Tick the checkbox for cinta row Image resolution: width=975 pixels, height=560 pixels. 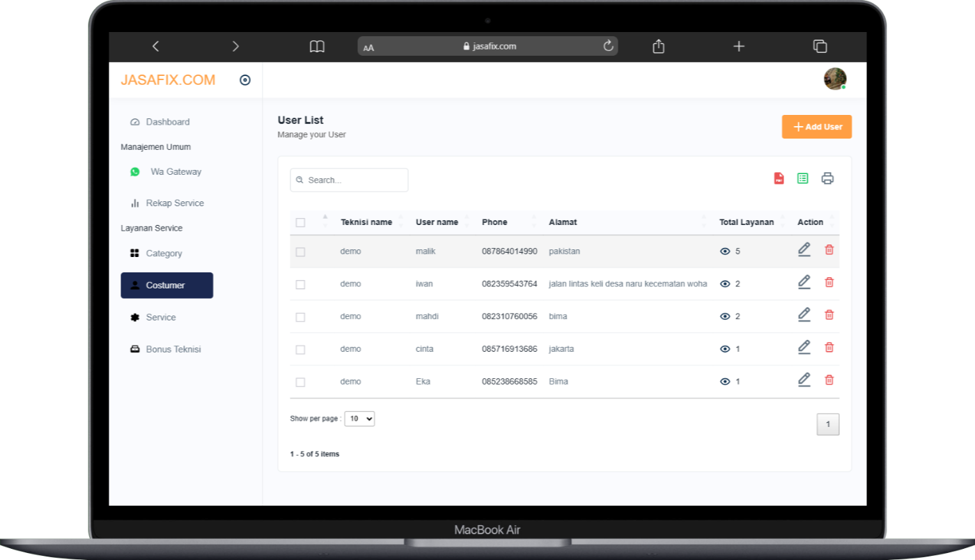(x=300, y=350)
